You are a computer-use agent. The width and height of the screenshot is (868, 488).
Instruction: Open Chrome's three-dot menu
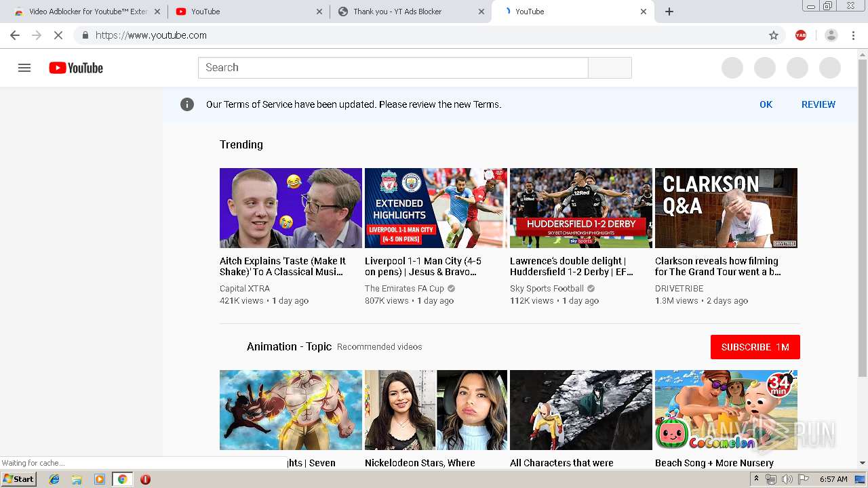(854, 35)
